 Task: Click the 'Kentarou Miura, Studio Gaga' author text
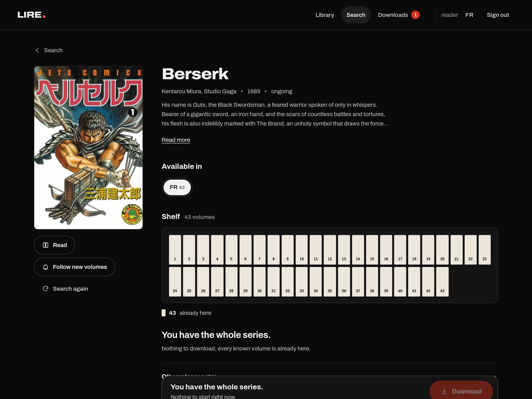tap(199, 91)
